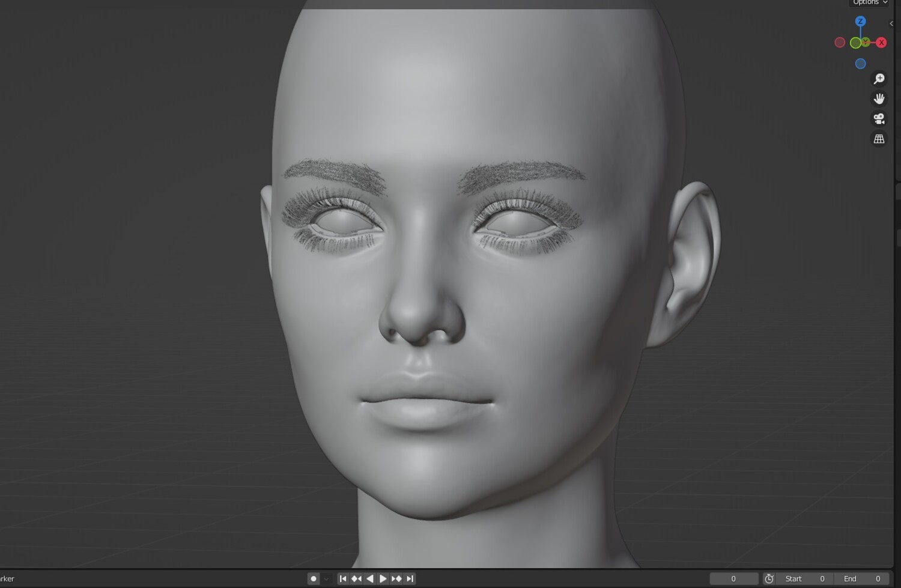Jump to the next keyframe
901x588 pixels.
click(396, 579)
